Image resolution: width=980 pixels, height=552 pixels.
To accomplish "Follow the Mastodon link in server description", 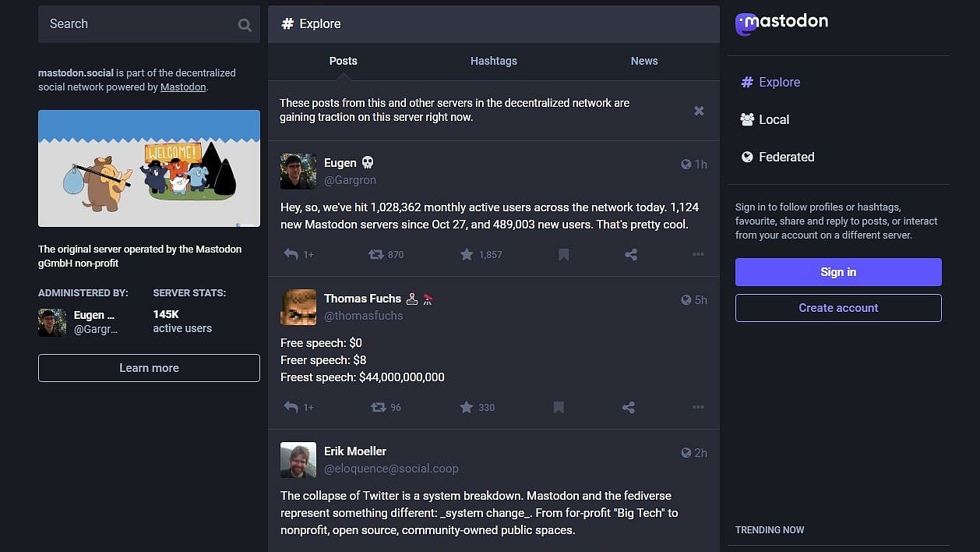I will tap(183, 87).
